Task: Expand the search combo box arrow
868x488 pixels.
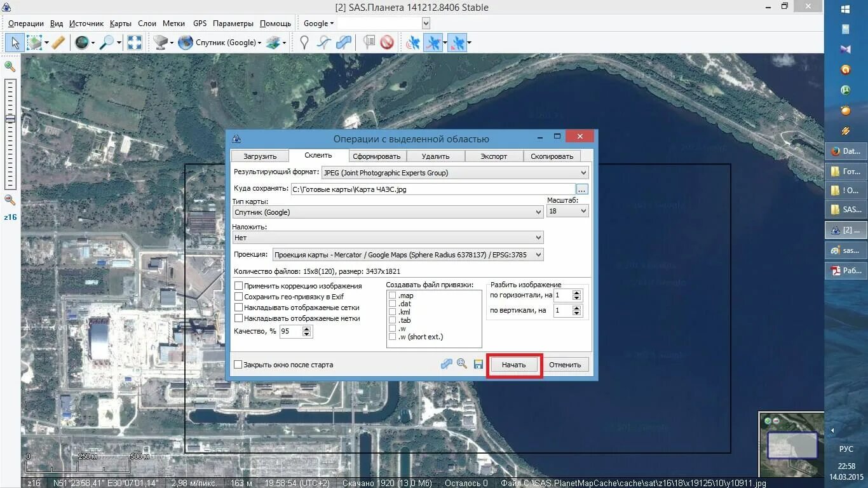Action: coord(426,24)
